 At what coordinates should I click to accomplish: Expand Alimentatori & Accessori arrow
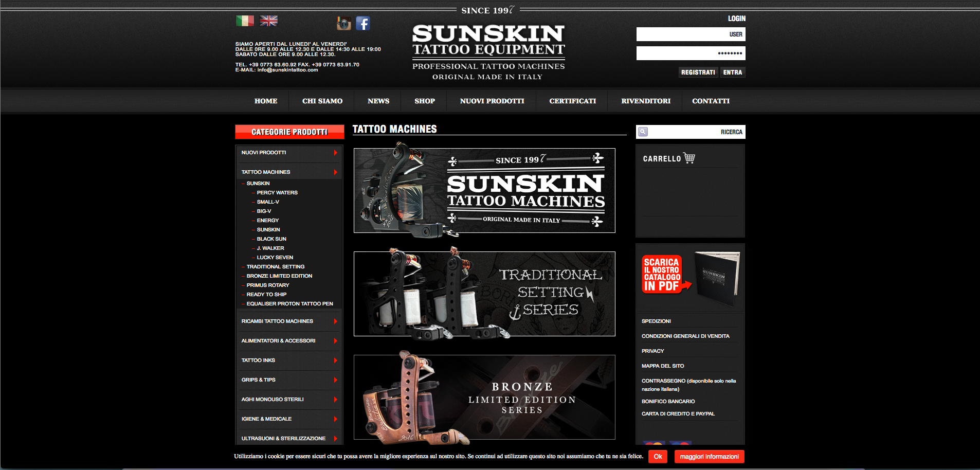point(335,341)
